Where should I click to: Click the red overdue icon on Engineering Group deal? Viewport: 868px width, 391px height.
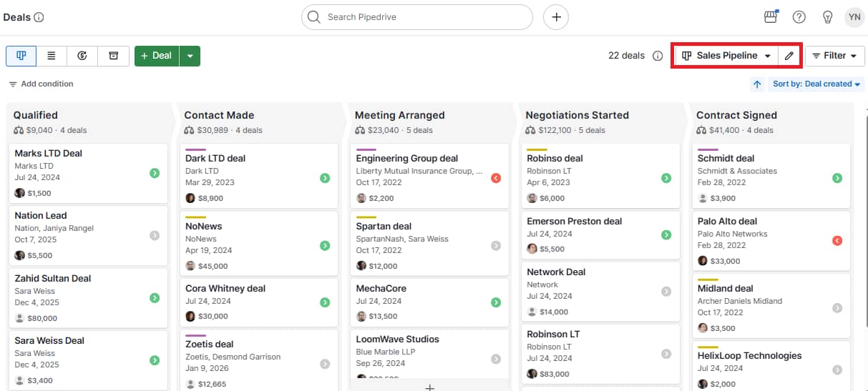click(496, 178)
